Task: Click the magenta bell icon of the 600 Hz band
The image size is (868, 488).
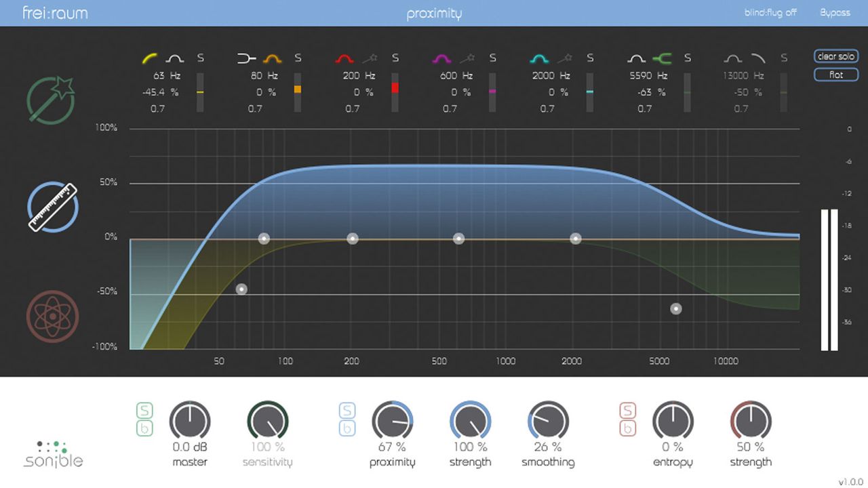Action: pyautogui.click(x=441, y=58)
